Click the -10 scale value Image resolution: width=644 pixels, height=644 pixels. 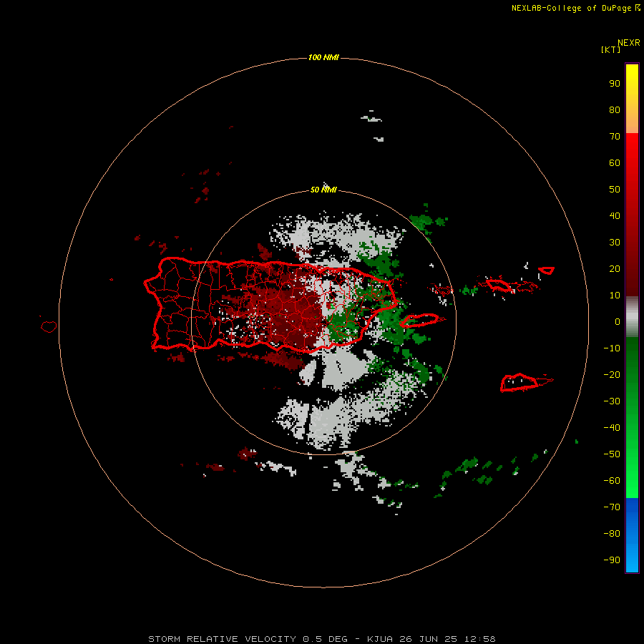click(x=612, y=348)
